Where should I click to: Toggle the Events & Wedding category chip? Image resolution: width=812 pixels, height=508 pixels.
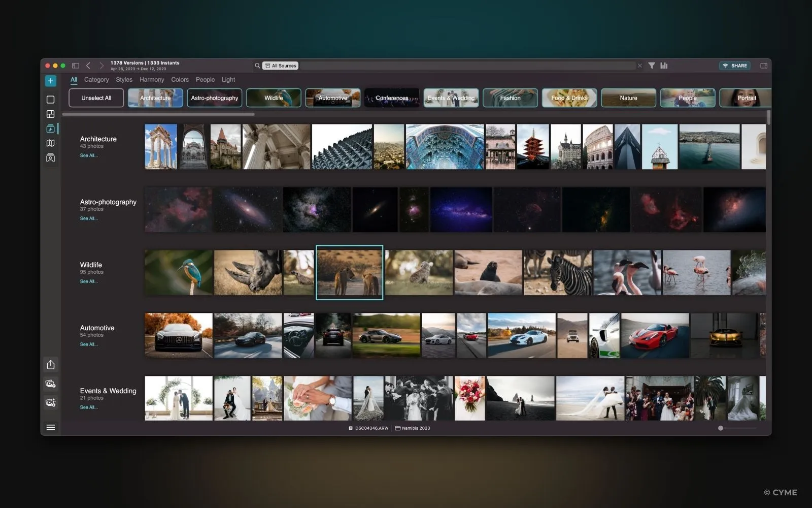coord(451,98)
